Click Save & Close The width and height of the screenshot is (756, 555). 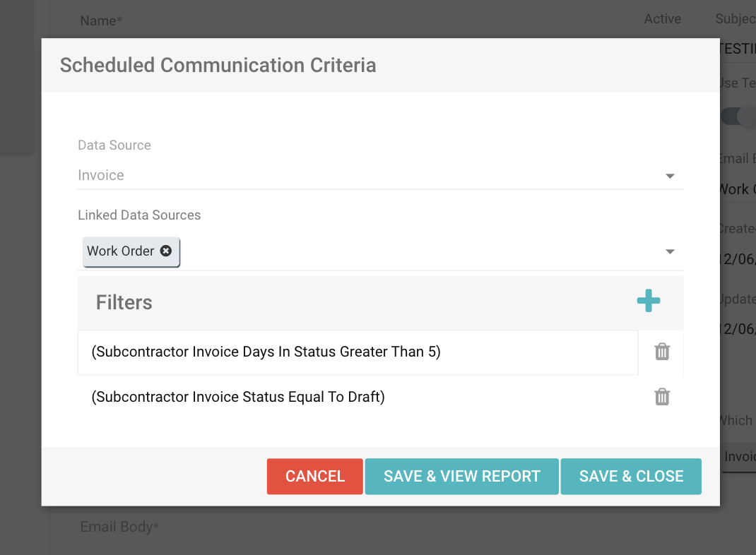click(x=631, y=477)
